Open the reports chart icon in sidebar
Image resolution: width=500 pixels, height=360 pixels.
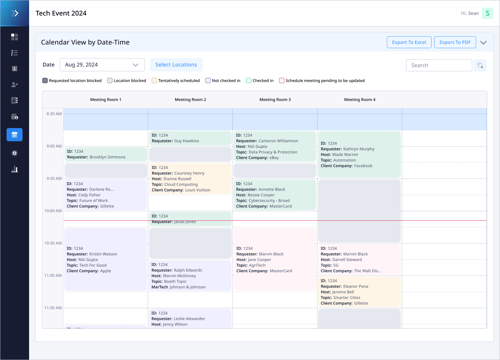[x=14, y=169]
